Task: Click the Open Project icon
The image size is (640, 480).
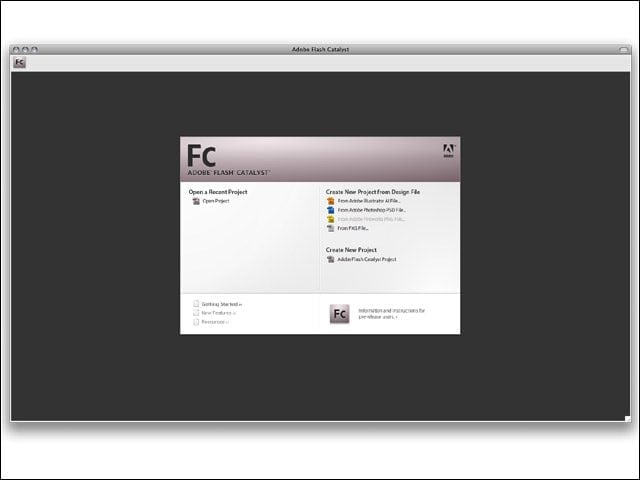Action: pos(196,201)
